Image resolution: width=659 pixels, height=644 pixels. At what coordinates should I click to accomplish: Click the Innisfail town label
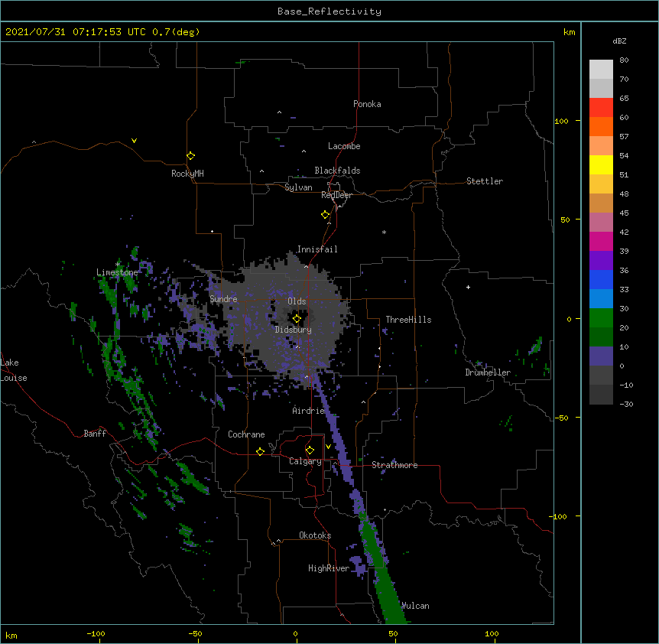pyautogui.click(x=317, y=249)
